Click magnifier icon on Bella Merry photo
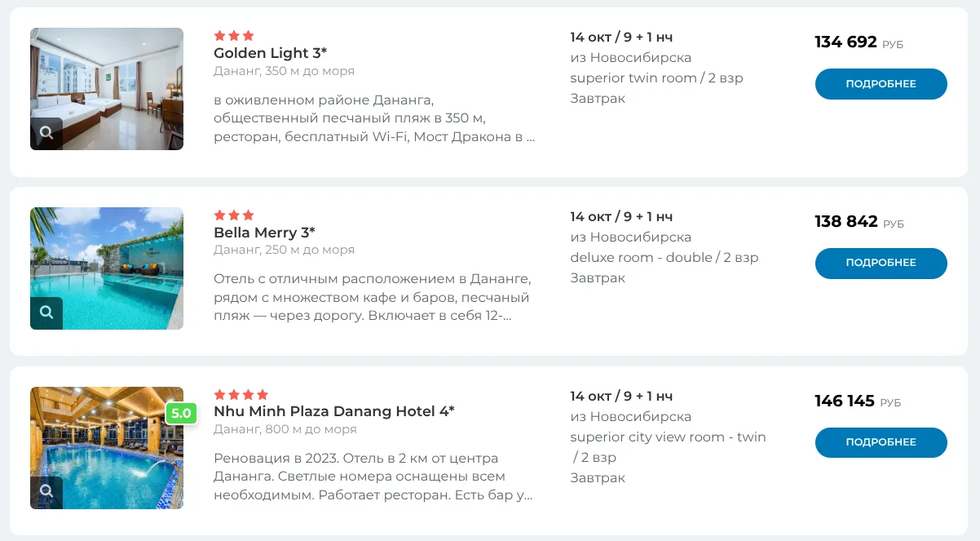Viewport: 980px width, 541px height. click(x=46, y=313)
